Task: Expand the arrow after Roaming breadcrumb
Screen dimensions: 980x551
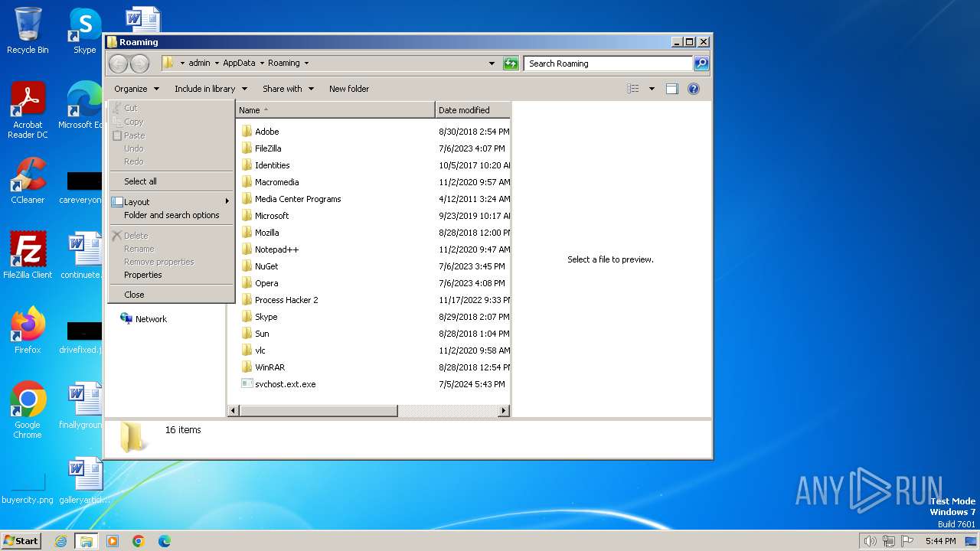Action: 306,64
